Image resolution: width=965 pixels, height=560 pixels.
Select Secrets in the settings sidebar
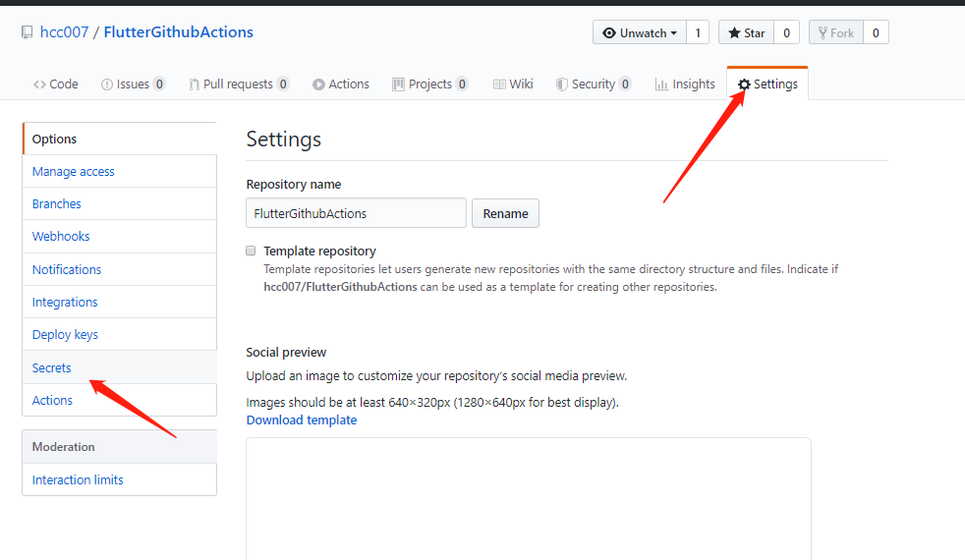52,367
